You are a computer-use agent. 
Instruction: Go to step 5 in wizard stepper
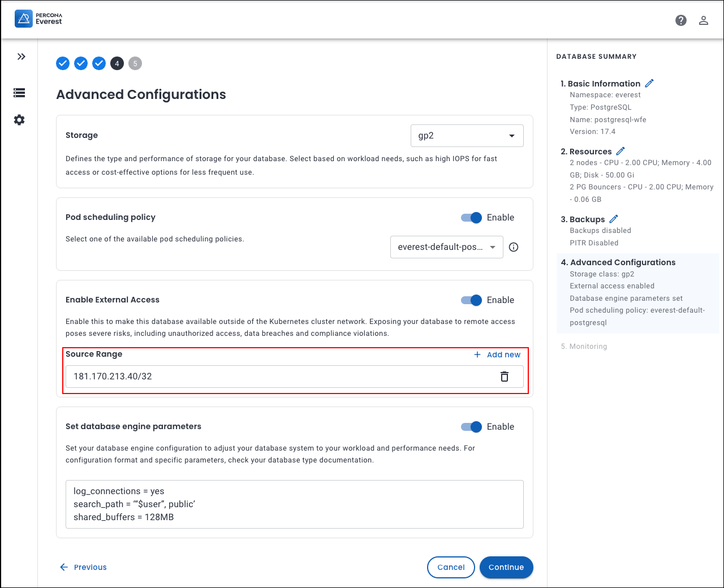tap(135, 63)
